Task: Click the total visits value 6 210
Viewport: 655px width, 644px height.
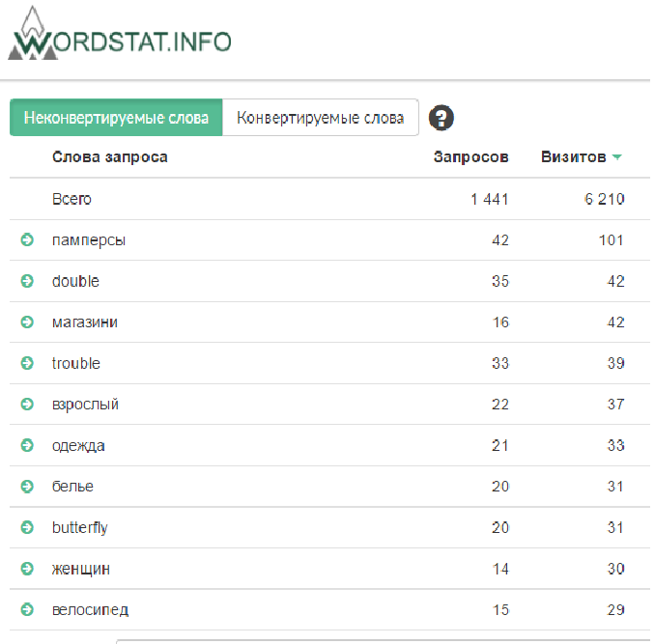Action: [x=604, y=199]
